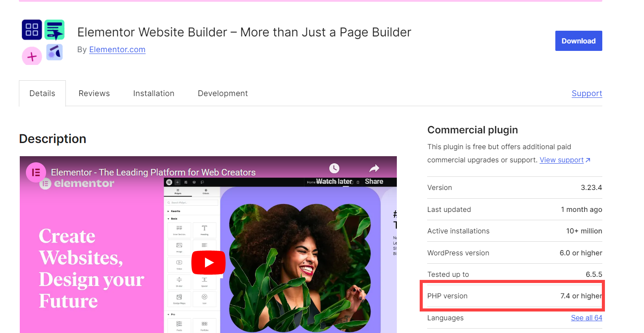Open the Installation tab

click(154, 93)
